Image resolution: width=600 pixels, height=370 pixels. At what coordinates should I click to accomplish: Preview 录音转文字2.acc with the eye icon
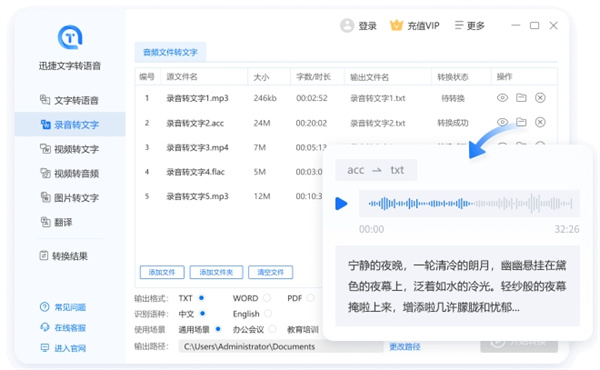pos(502,122)
